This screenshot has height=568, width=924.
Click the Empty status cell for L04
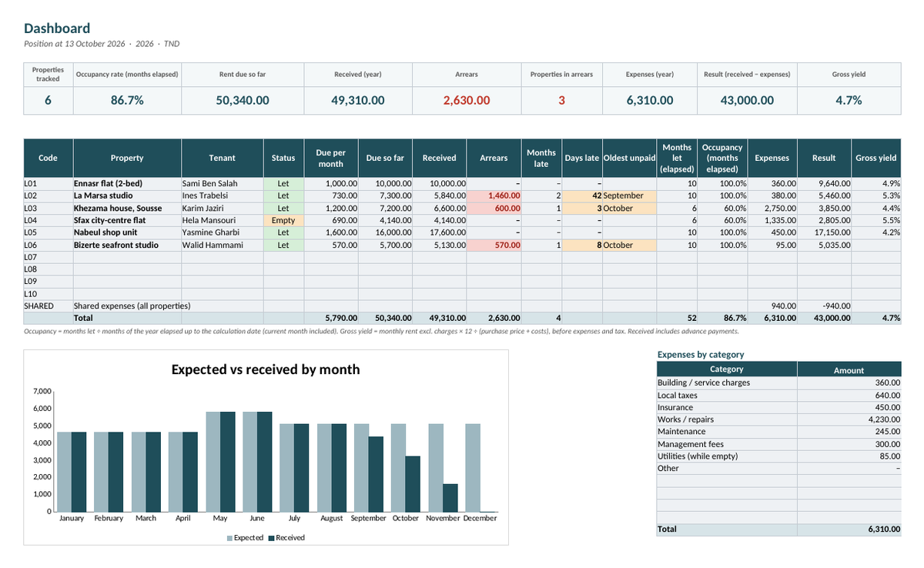coord(283,220)
